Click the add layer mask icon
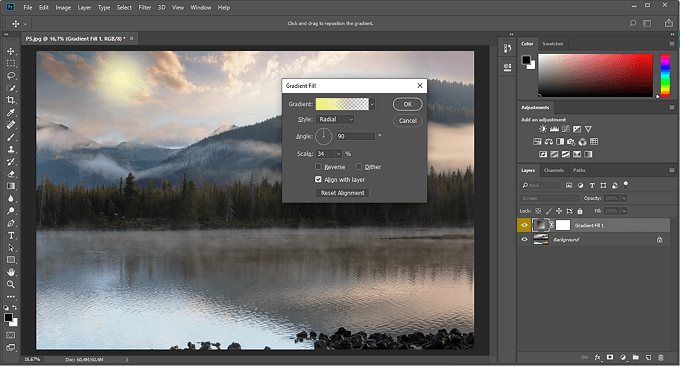The width and height of the screenshot is (680, 366). tap(610, 357)
